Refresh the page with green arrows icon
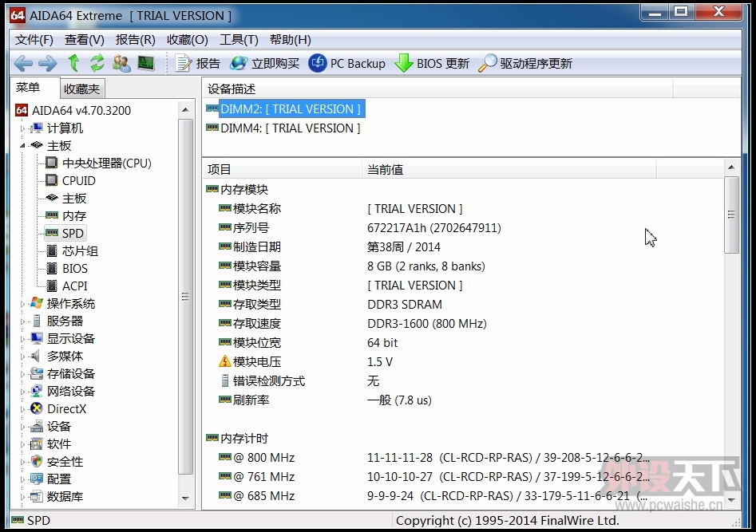Screen dimensions: 756x532 click(x=97, y=63)
